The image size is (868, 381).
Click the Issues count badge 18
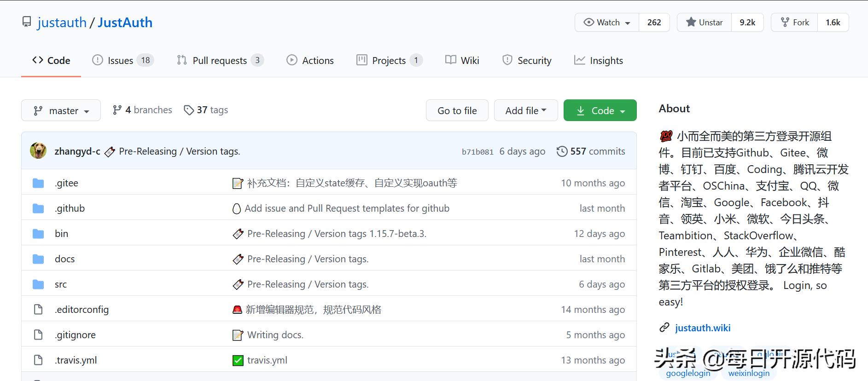coord(146,60)
